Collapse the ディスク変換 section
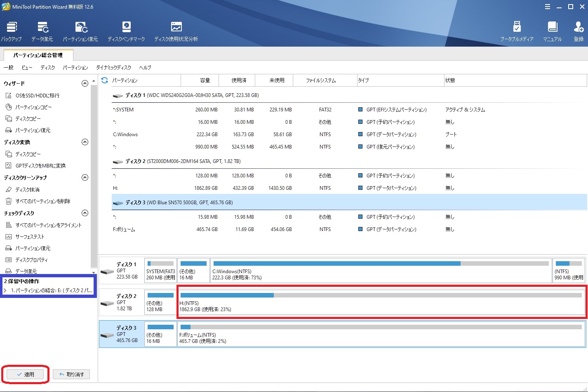The height and width of the screenshot is (392, 588). pos(85,142)
